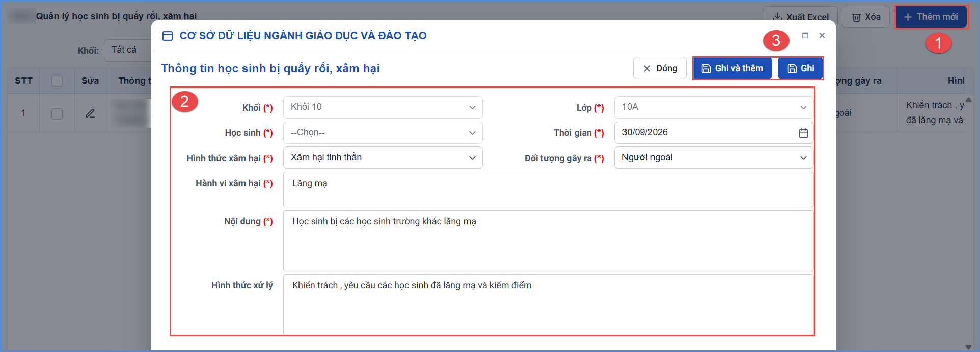
Task: Export list with Xuất Excel
Action: (800, 17)
